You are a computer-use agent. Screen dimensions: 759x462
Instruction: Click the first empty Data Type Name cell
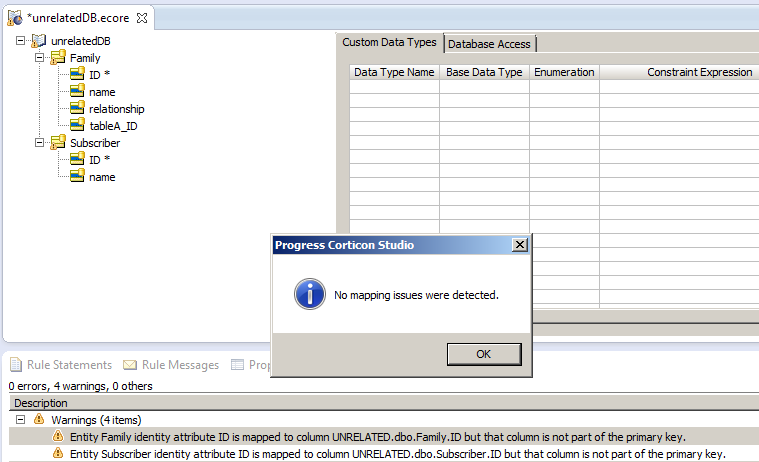(394, 87)
